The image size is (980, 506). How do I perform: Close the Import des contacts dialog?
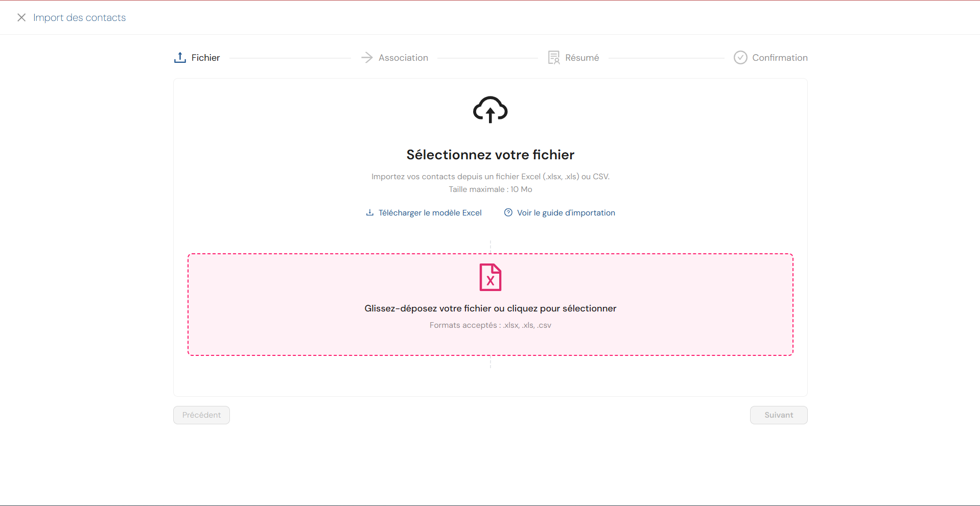(x=21, y=17)
